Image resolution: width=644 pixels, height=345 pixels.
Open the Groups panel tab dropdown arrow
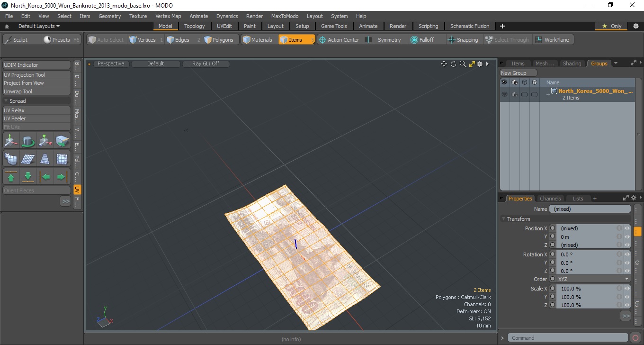click(616, 64)
